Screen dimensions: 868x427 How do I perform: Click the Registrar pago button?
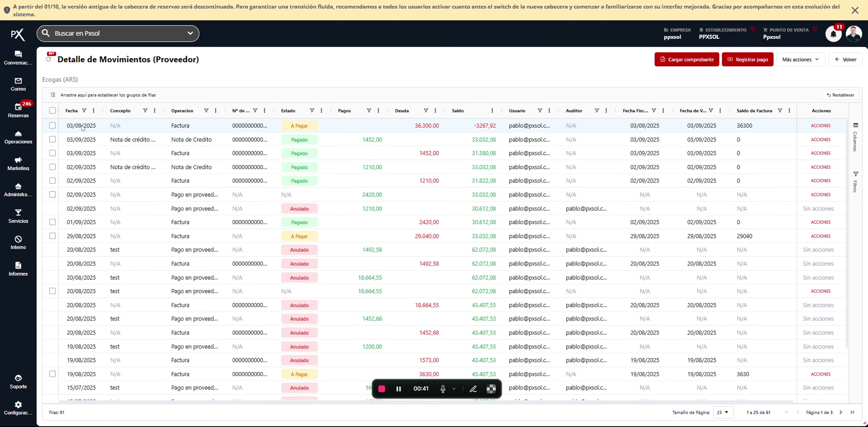click(747, 59)
